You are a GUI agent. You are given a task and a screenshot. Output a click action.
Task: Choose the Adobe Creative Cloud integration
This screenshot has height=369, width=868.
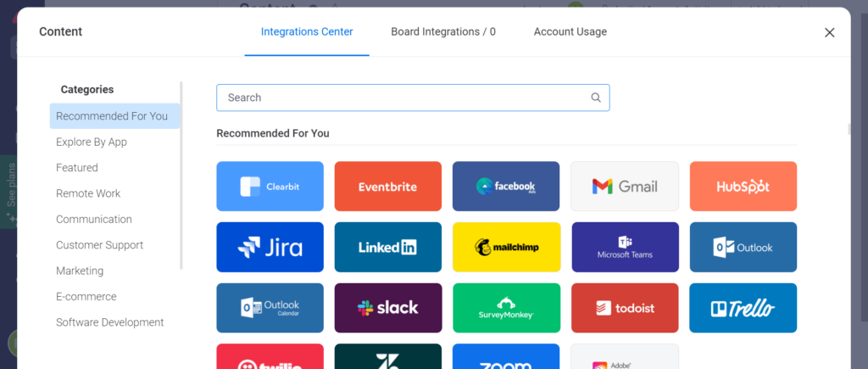(625, 356)
